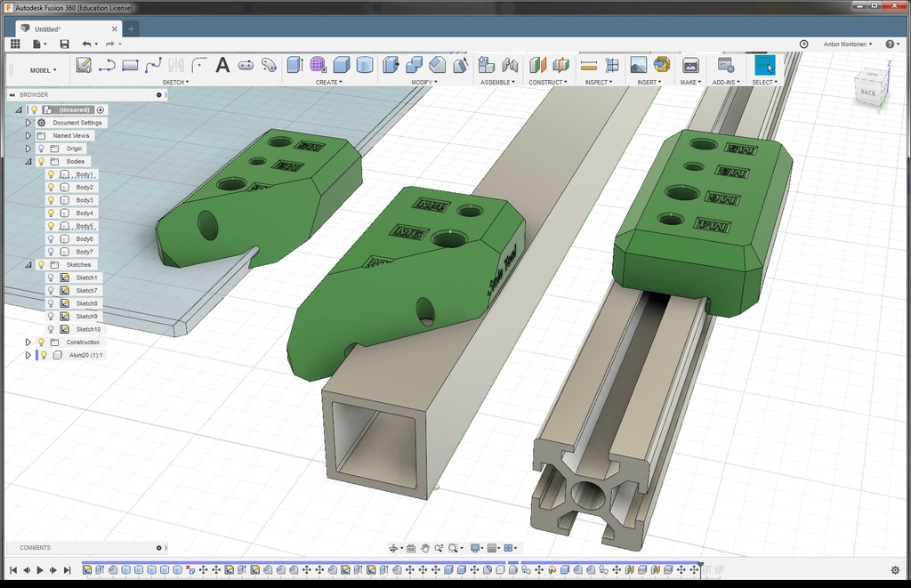911x588 pixels.
Task: Hide Body3 using its lightbulb
Action: tap(51, 200)
